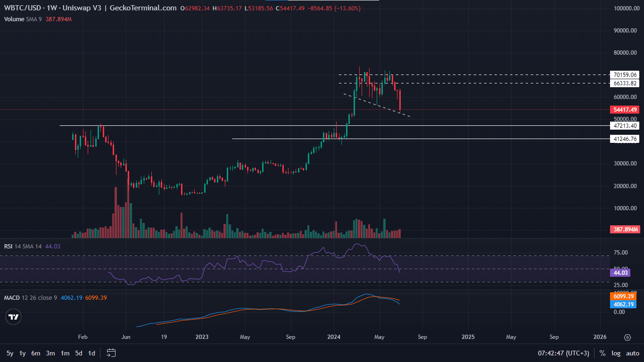Click current price label 54417.49
Screen dimensions: 644x362
point(624,110)
